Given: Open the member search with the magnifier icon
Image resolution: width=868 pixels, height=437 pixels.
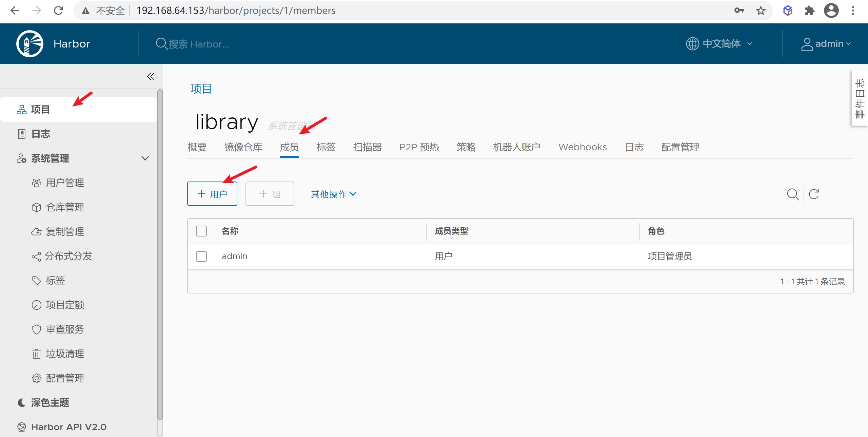Looking at the screenshot, I should 793,194.
